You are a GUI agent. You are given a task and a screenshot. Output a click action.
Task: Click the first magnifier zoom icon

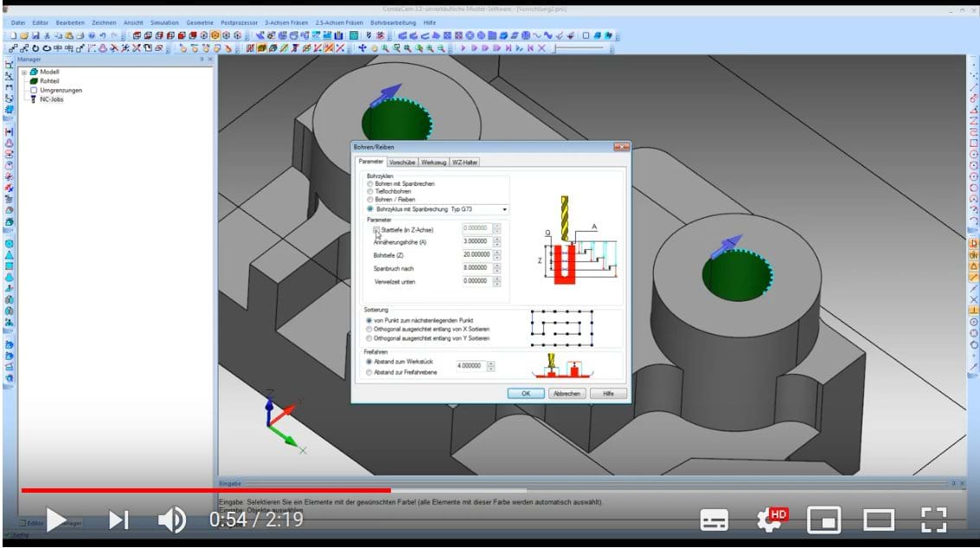pyautogui.click(x=385, y=48)
